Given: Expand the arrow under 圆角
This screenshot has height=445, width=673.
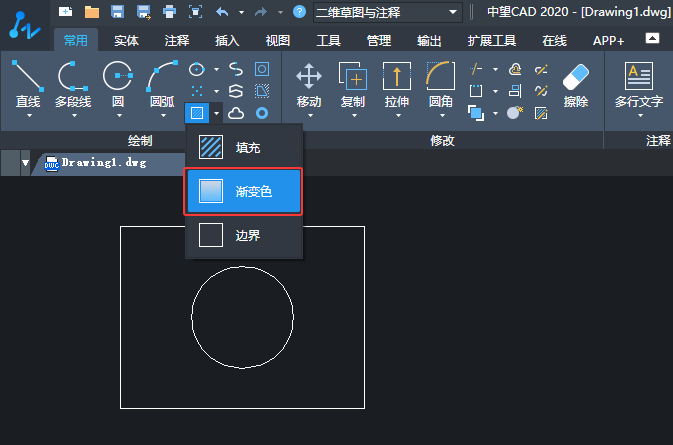Looking at the screenshot, I should pos(442,115).
